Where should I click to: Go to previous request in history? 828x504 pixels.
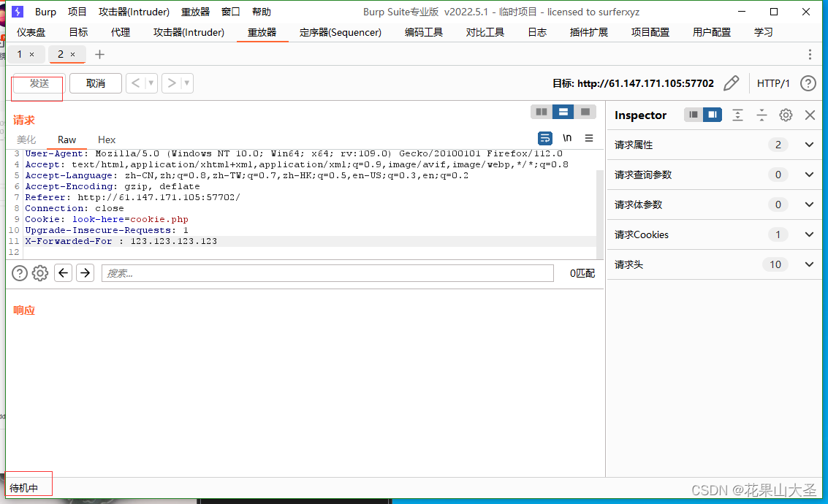[x=136, y=83]
